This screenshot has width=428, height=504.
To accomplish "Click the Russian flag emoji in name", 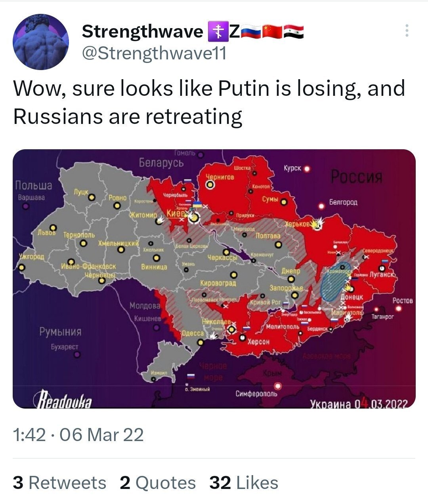I will pyautogui.click(x=250, y=32).
